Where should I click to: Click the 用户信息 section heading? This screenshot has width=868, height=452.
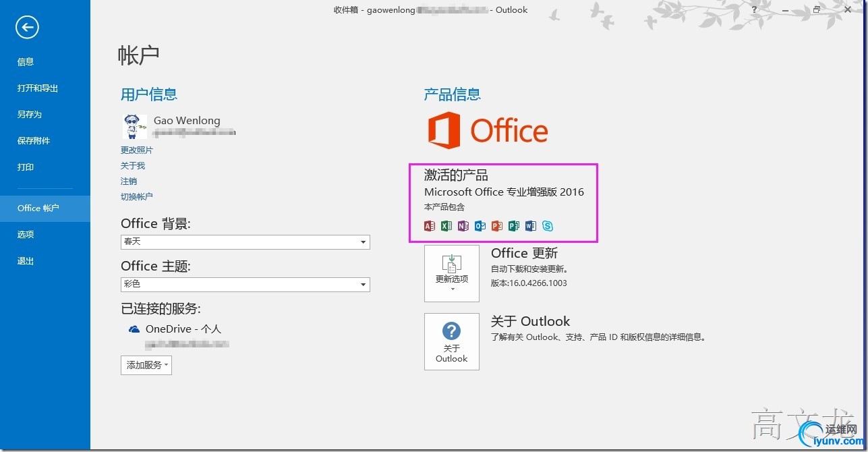[x=149, y=94]
